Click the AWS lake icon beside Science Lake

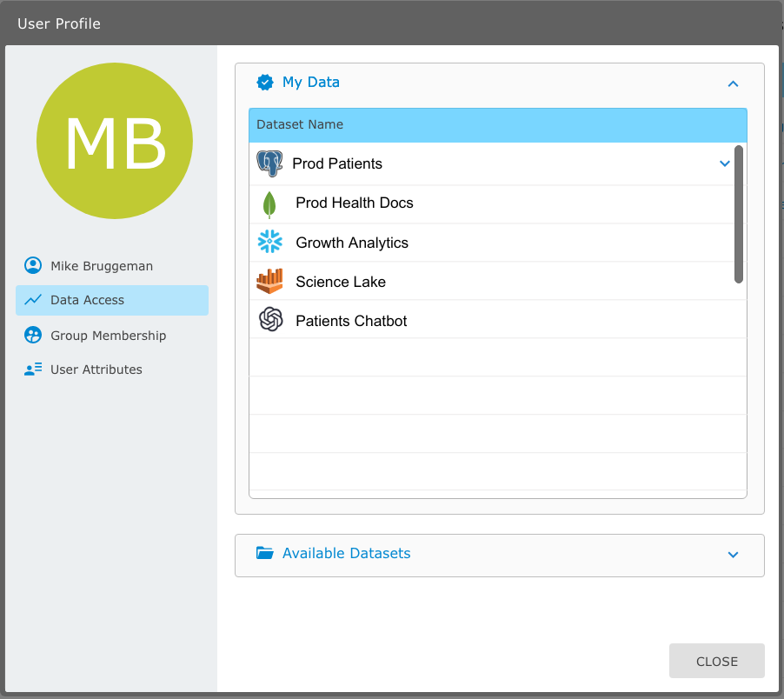click(270, 282)
